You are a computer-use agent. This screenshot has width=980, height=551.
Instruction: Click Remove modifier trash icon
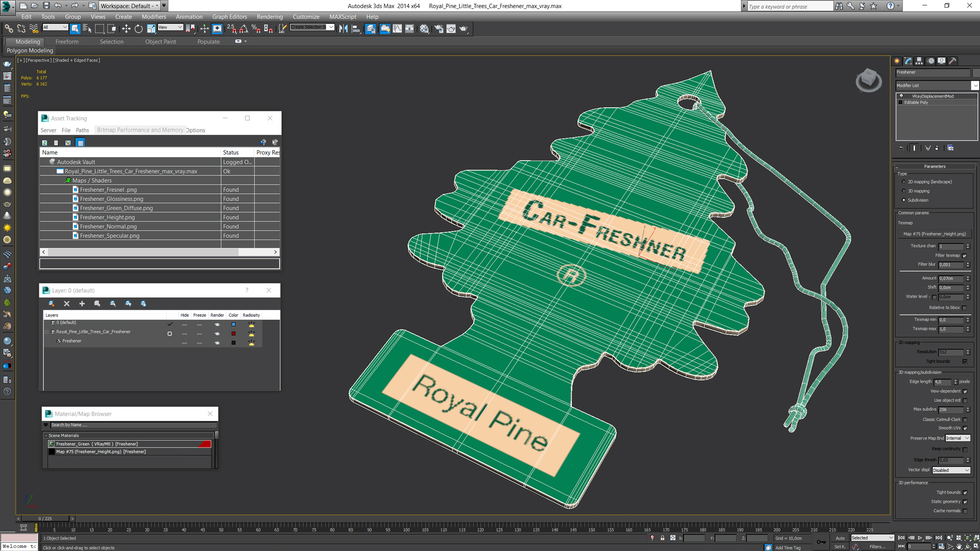pos(937,148)
